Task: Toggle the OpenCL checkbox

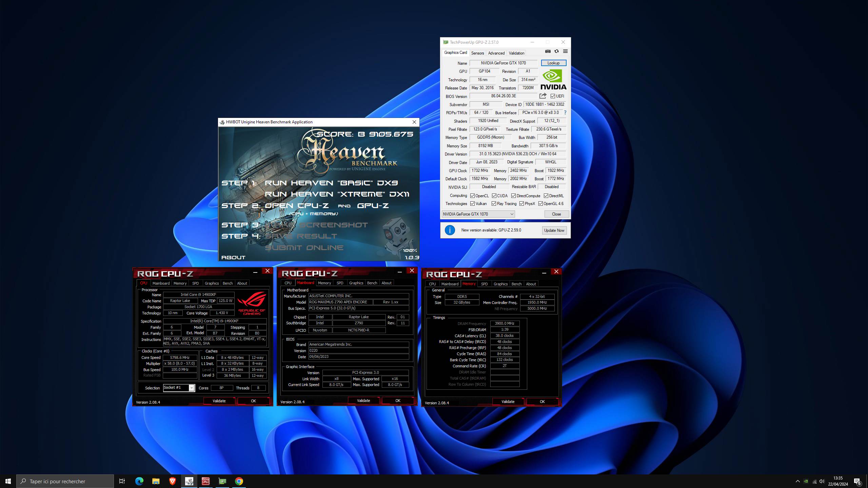Action: (472, 196)
